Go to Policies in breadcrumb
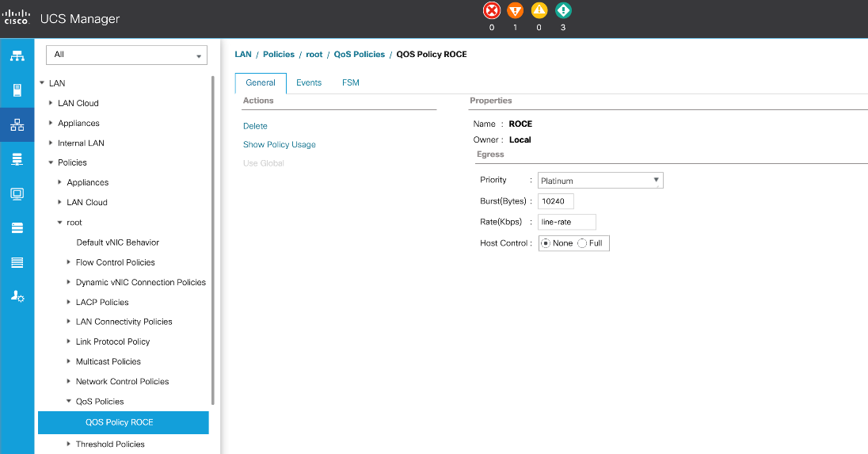 tap(279, 54)
